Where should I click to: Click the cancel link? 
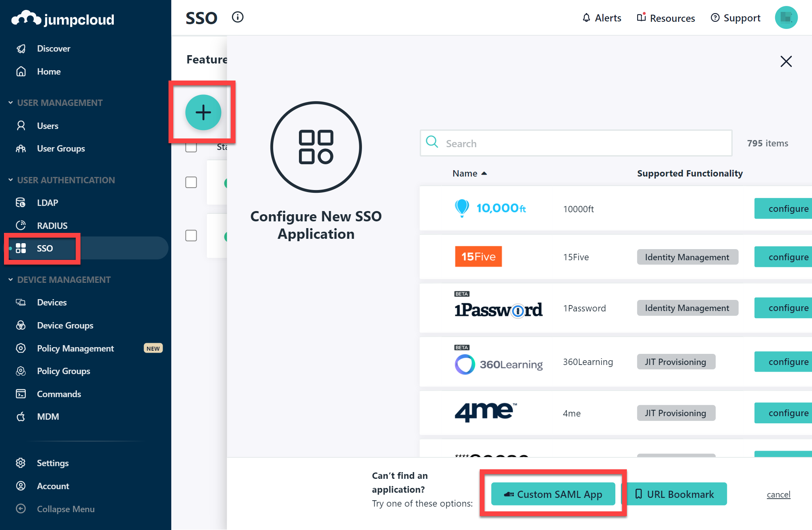(778, 494)
